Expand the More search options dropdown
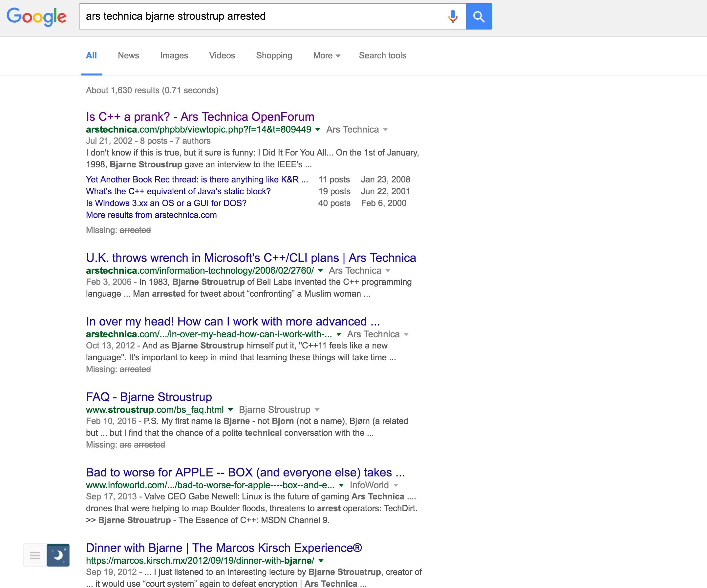The image size is (707, 588). coord(326,55)
